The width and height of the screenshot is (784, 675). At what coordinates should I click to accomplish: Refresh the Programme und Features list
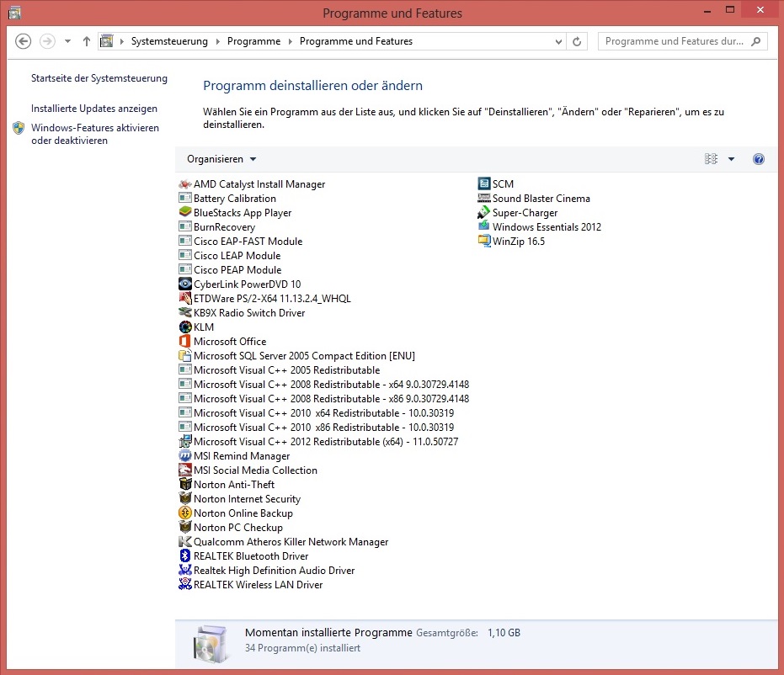[577, 41]
